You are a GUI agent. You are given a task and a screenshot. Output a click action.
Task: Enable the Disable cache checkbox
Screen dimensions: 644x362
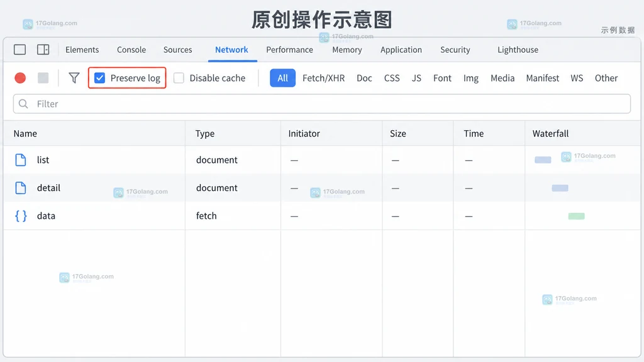point(179,78)
